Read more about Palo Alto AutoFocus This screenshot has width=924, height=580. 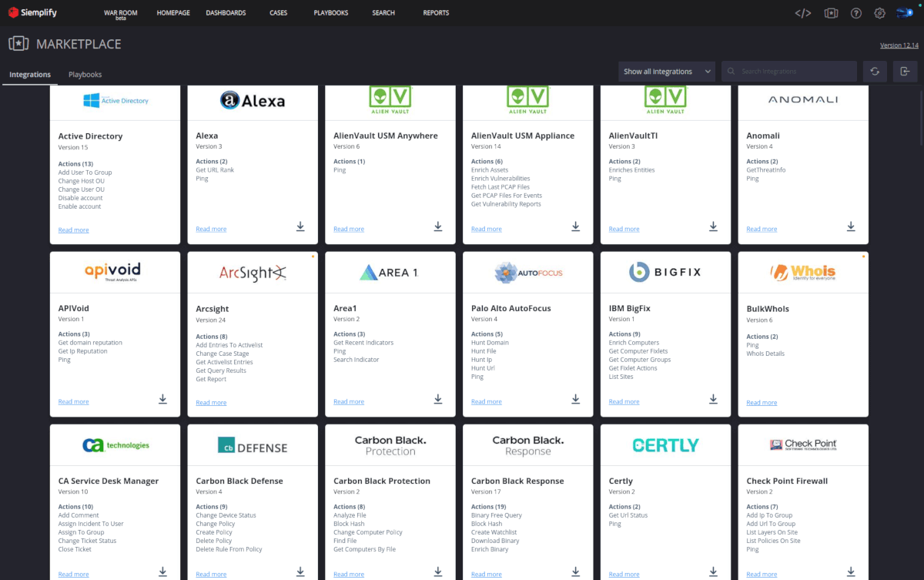point(487,402)
